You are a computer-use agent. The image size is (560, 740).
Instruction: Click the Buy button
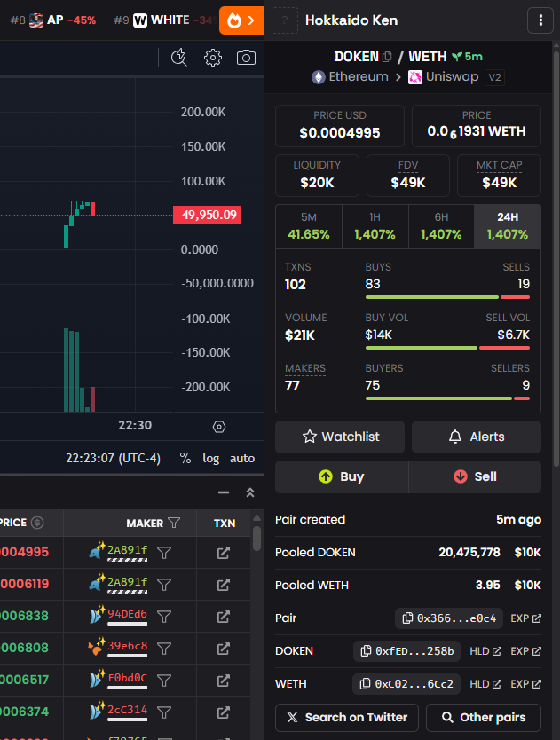click(342, 476)
